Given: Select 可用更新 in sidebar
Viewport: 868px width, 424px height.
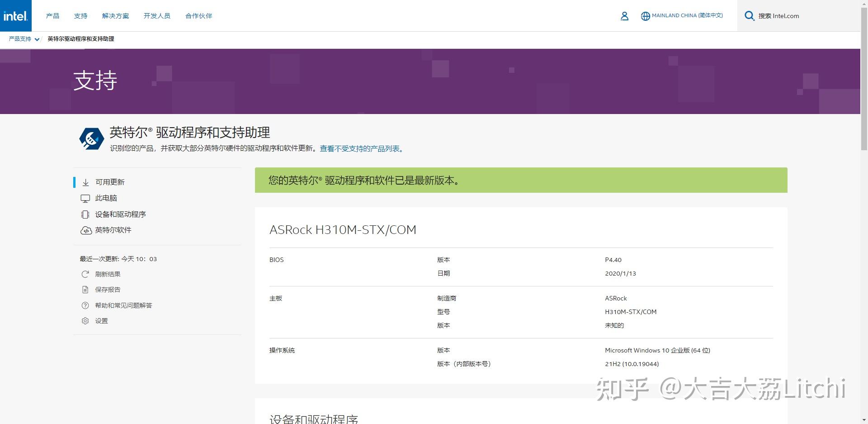Looking at the screenshot, I should pos(110,182).
